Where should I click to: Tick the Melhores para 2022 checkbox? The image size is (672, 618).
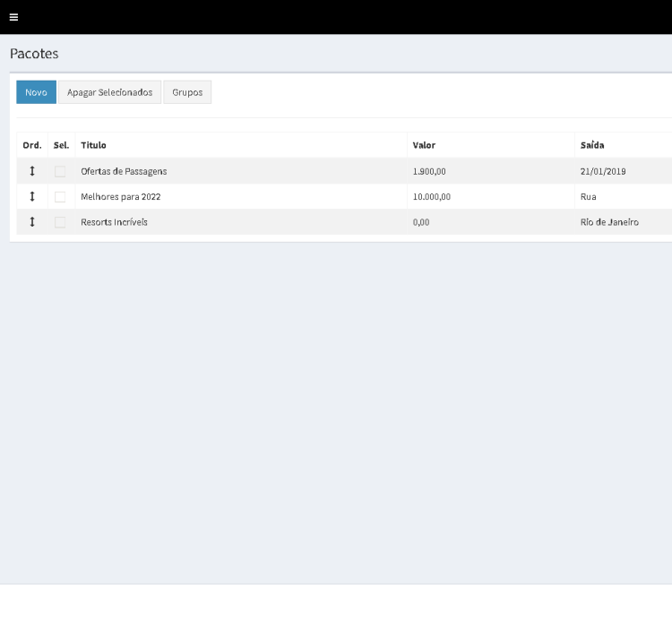[x=60, y=196]
